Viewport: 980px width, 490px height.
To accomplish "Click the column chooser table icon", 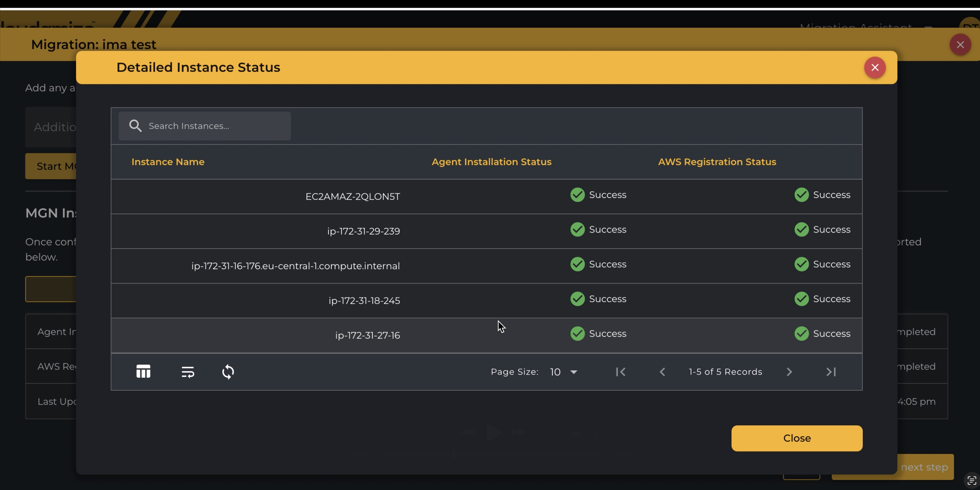I will point(143,372).
